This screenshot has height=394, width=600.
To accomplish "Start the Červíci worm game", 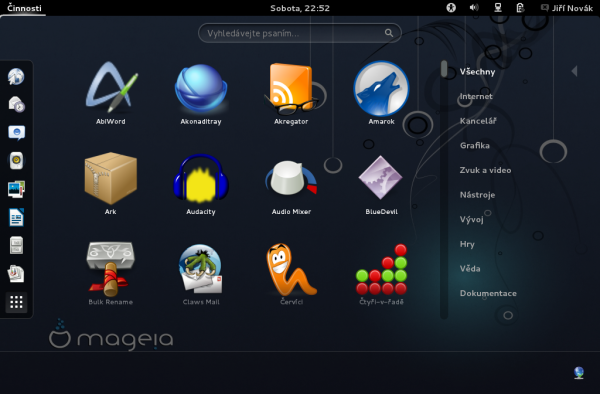I will [x=291, y=274].
